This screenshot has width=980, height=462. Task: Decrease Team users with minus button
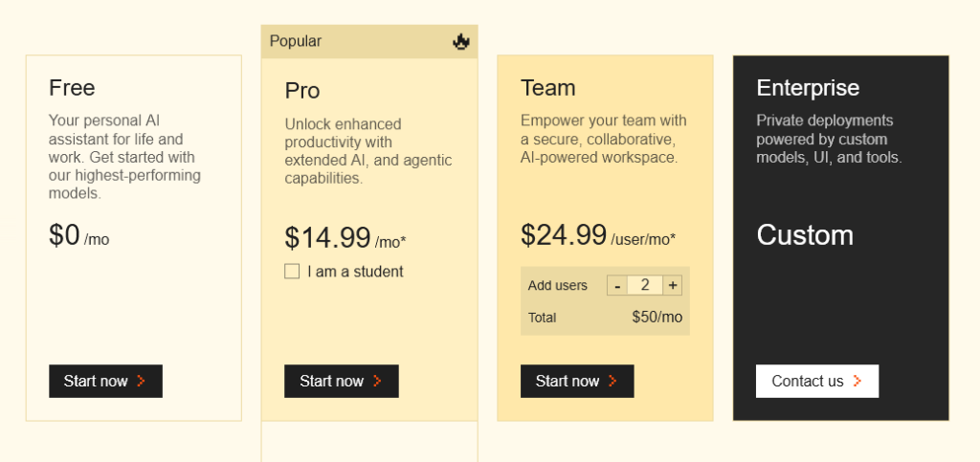tap(617, 286)
